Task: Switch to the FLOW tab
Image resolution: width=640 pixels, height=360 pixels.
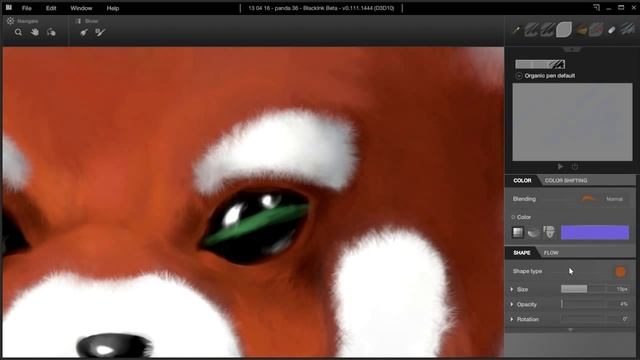Action: [x=551, y=253]
